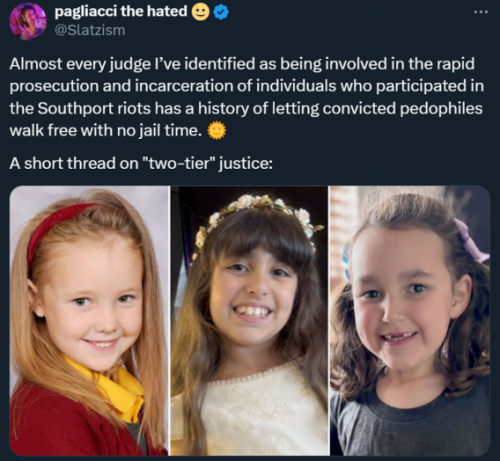500x461 pixels.
Task: Click the "A short thread on two-tier justice" line
Action: pos(141,164)
